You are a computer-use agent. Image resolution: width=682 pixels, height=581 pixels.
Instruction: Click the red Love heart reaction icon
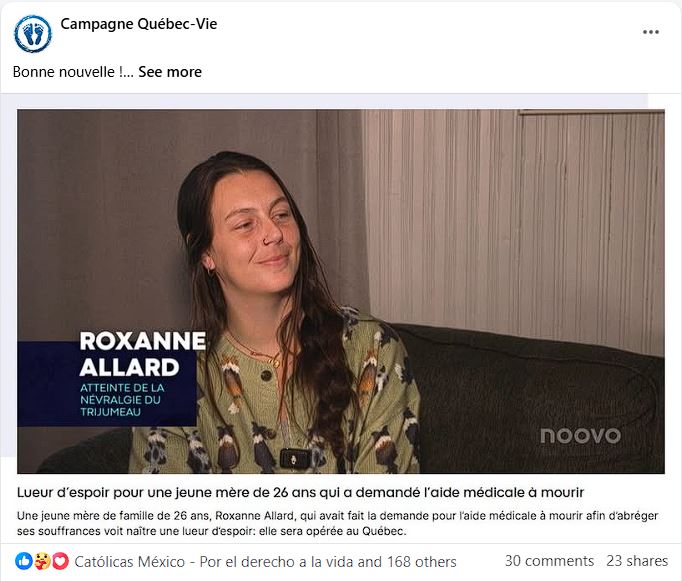pos(60,561)
